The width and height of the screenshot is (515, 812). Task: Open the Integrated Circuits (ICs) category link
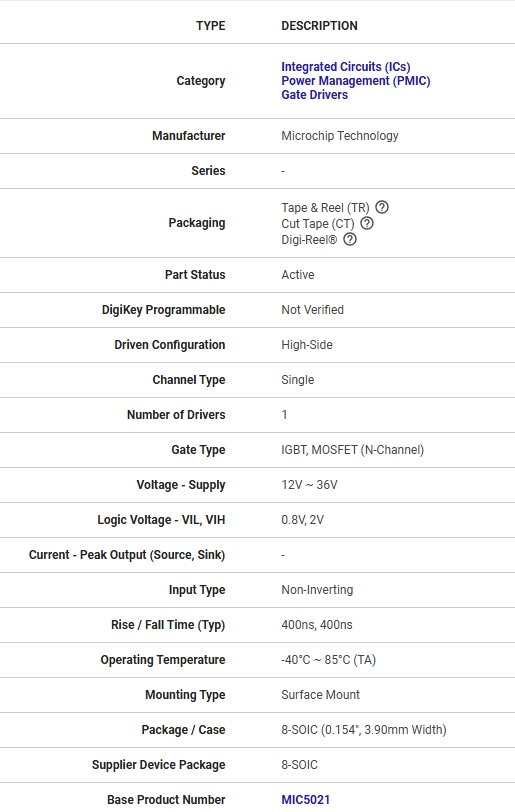[346, 67]
